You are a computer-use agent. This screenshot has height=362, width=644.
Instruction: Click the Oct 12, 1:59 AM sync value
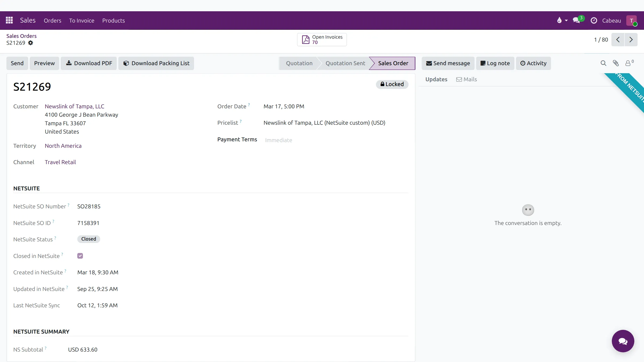coord(97,305)
